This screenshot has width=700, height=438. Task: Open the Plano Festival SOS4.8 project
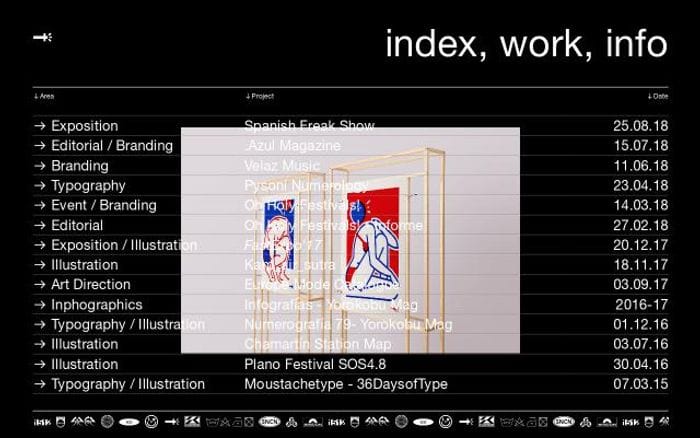click(315, 364)
